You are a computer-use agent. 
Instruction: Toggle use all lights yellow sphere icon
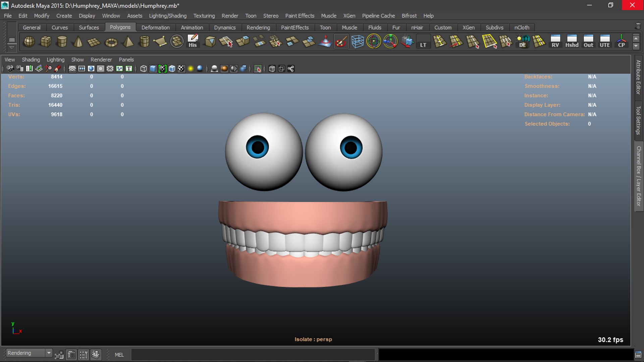tap(191, 69)
